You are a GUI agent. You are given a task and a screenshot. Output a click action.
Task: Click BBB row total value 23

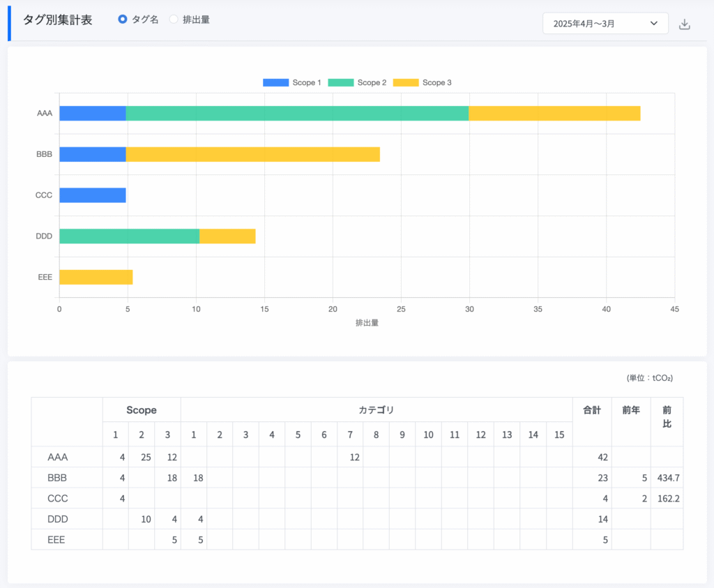pyautogui.click(x=602, y=478)
